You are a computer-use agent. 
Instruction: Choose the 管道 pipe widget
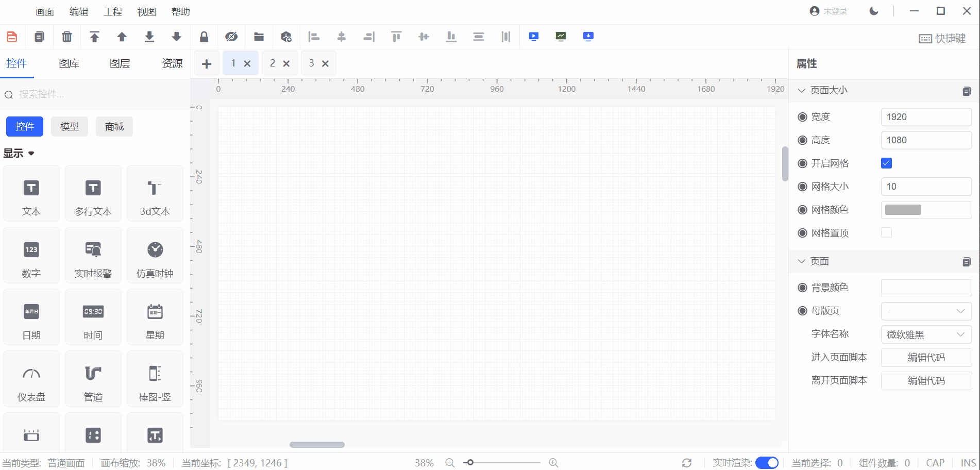pyautogui.click(x=93, y=379)
